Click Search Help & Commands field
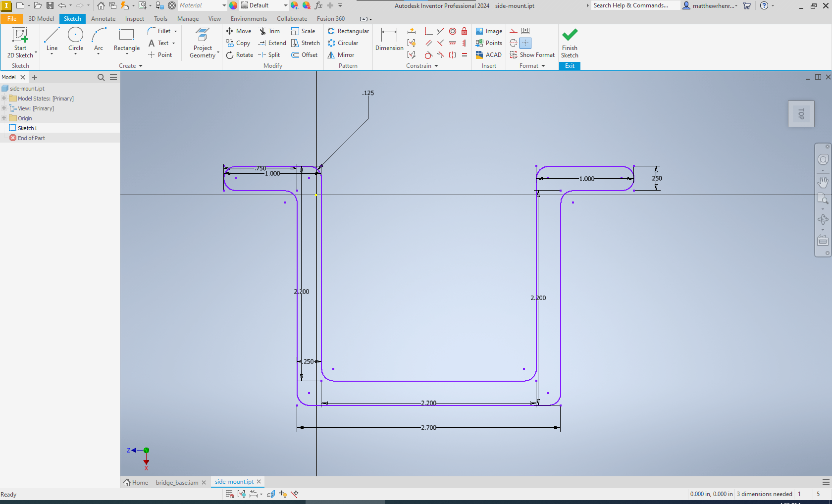Image resolution: width=832 pixels, height=504 pixels. (x=636, y=5)
